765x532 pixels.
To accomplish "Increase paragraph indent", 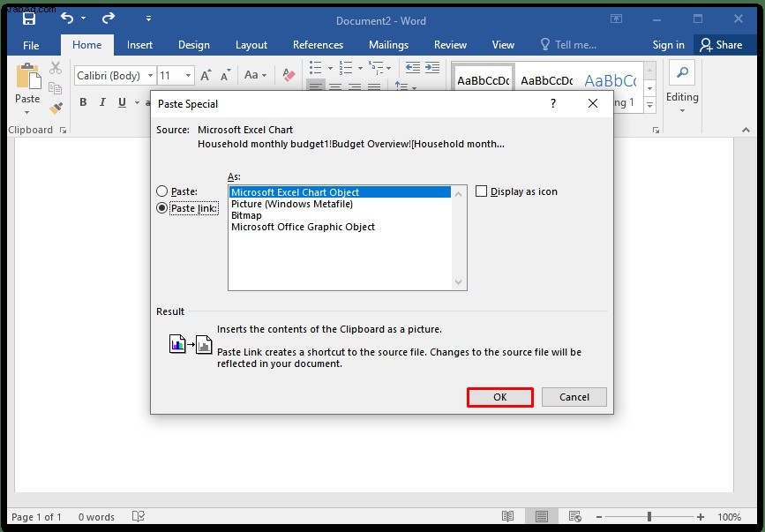I will pos(432,68).
